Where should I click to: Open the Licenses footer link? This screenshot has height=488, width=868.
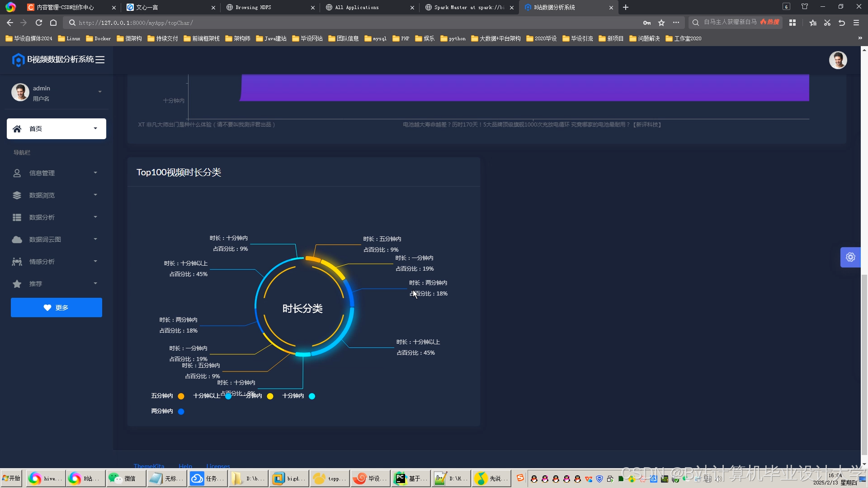click(x=218, y=466)
